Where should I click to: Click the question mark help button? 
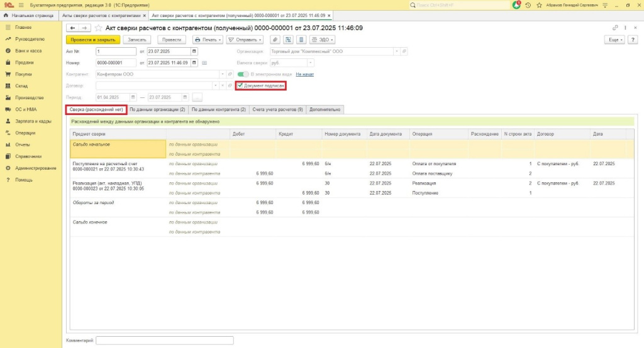634,40
